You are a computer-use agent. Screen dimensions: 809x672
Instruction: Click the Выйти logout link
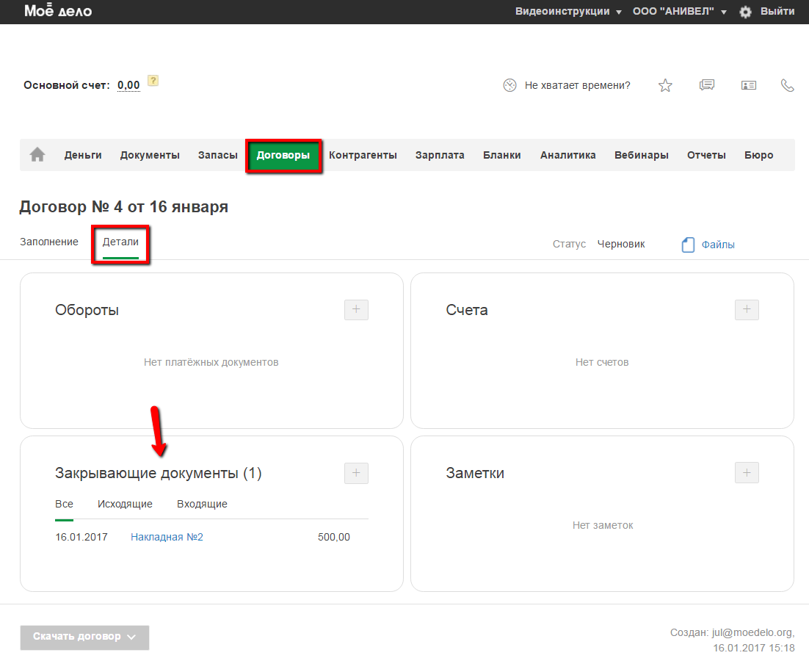777,12
